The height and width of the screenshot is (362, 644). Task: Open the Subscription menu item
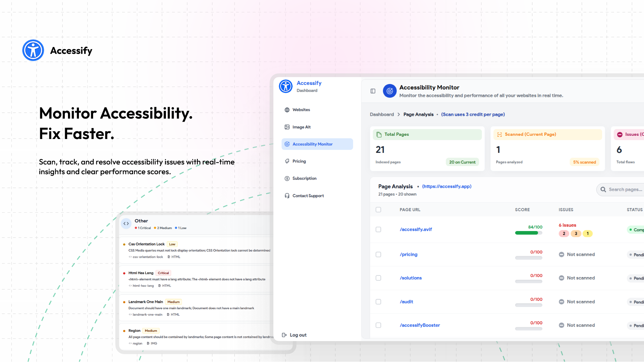317,178
